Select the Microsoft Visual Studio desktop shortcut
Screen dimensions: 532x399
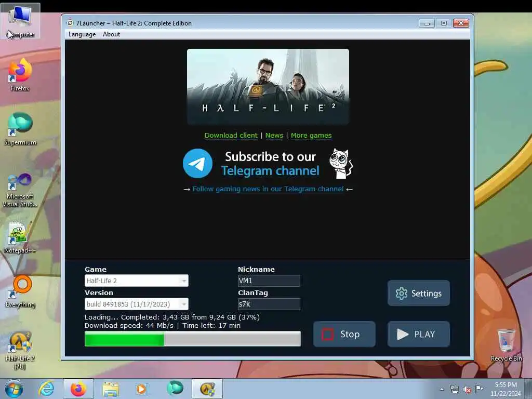pos(20,190)
